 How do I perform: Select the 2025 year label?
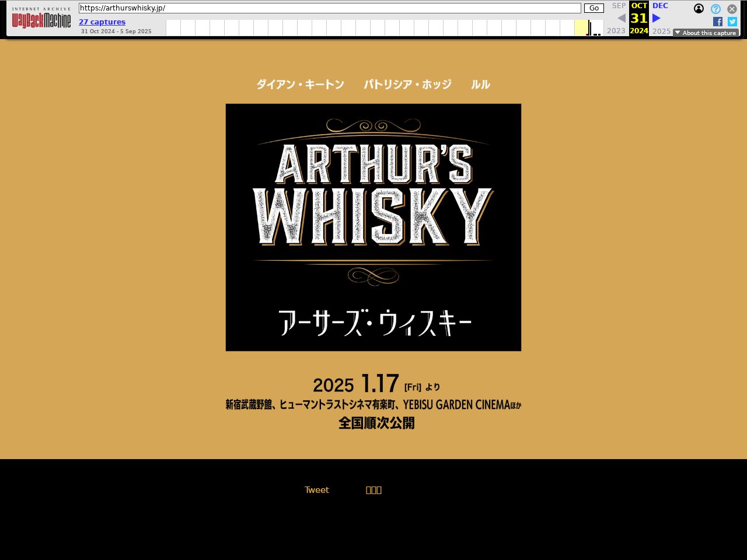[661, 31]
